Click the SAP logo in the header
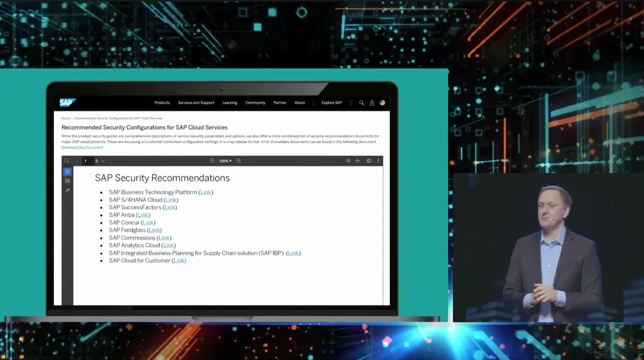 pos(67,103)
